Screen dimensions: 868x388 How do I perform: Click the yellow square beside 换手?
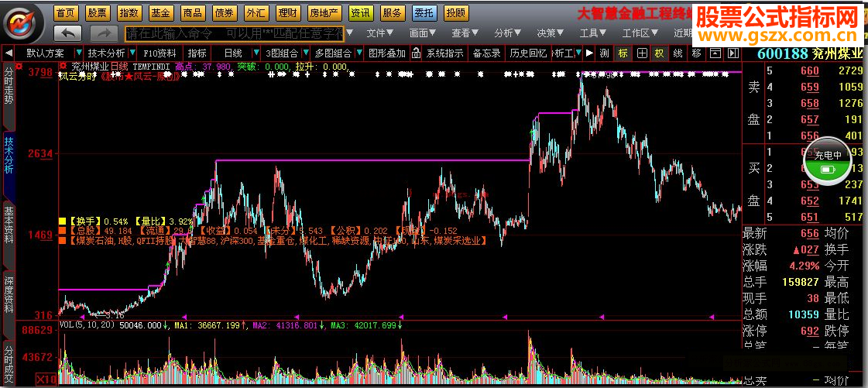tap(61, 220)
